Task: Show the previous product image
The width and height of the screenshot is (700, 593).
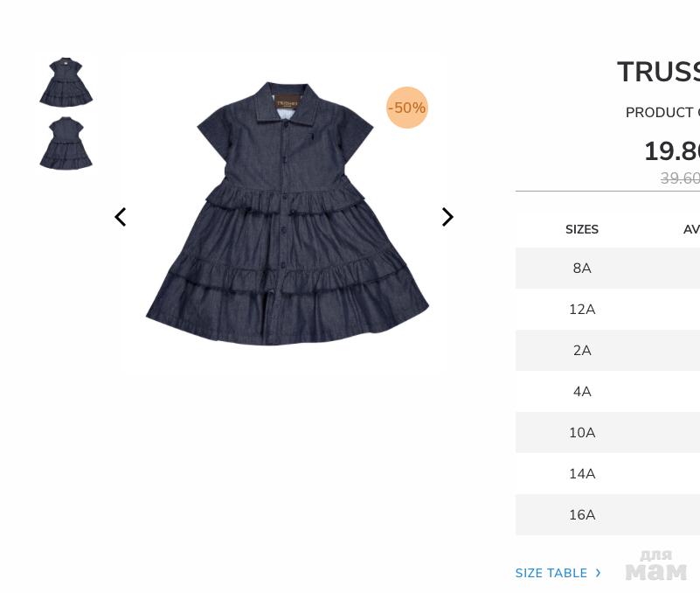Action: 121,217
